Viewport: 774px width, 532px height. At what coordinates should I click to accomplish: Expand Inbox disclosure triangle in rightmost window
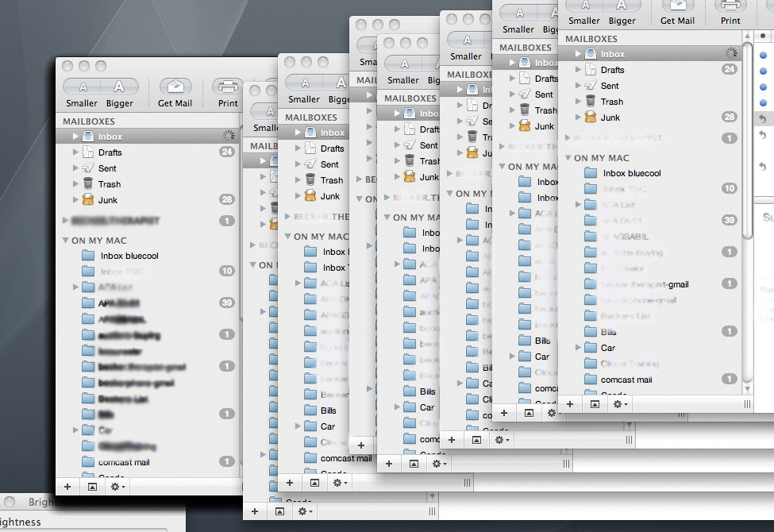(578, 54)
